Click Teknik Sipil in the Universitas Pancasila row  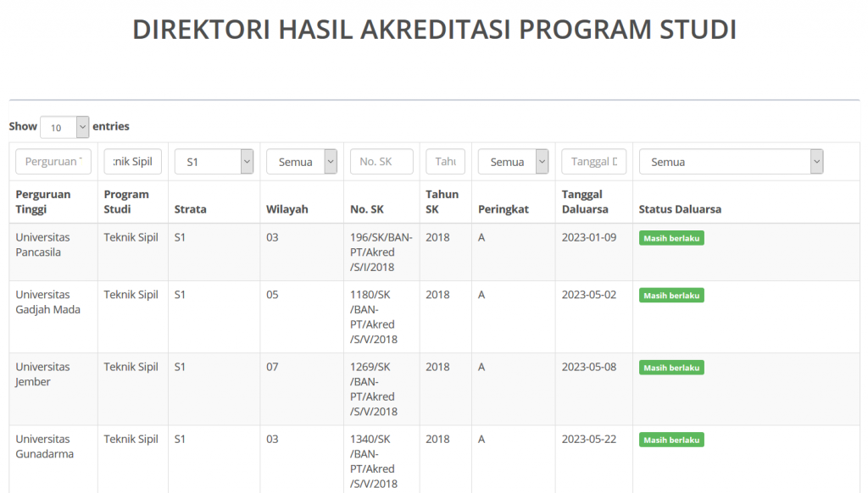(131, 237)
